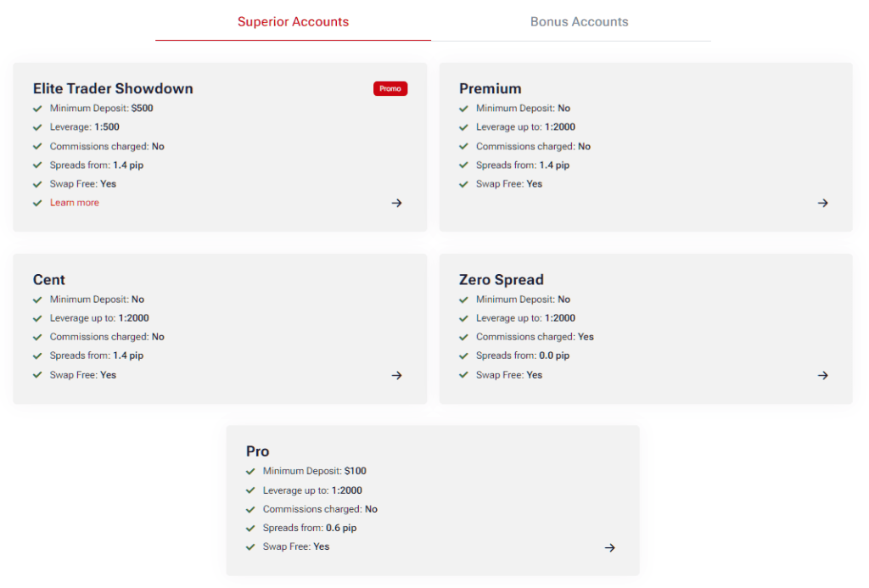Select the Elite Trader Showdown heading

[113, 89]
